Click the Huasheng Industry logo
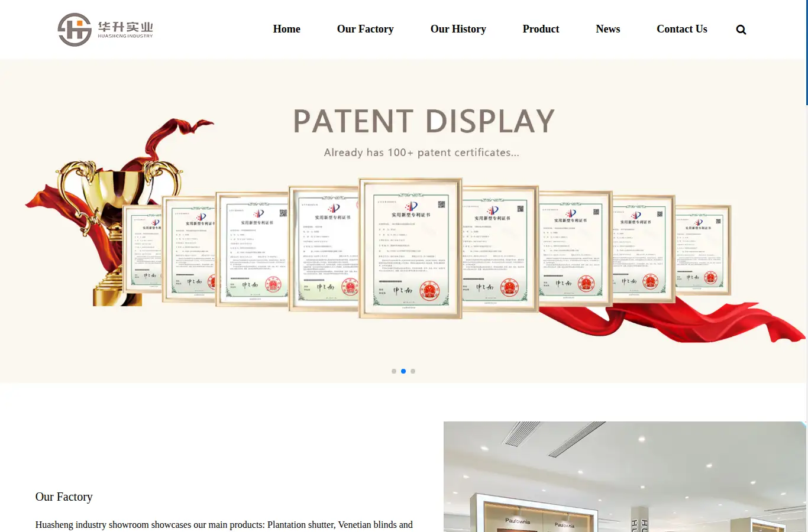Image resolution: width=808 pixels, height=532 pixels. click(105, 30)
